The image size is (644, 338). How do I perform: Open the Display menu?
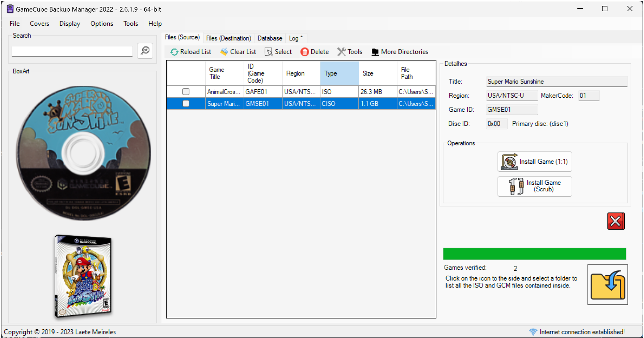(x=70, y=23)
